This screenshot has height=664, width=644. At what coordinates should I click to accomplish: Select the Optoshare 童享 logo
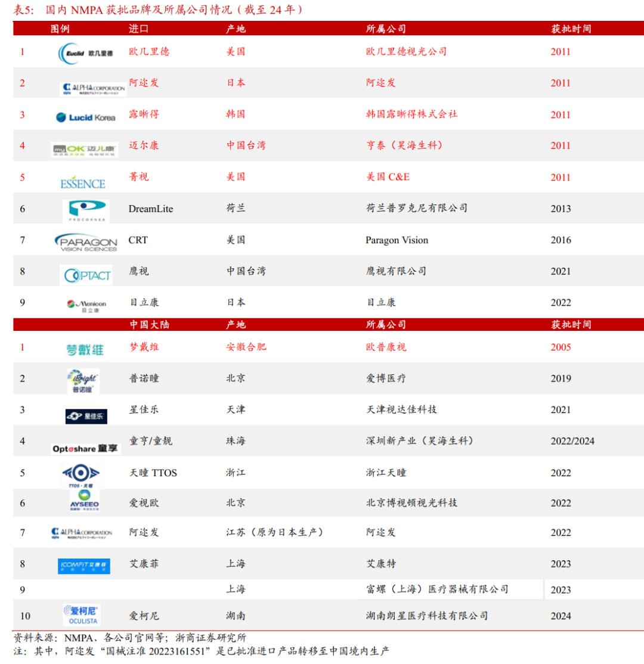point(85,449)
